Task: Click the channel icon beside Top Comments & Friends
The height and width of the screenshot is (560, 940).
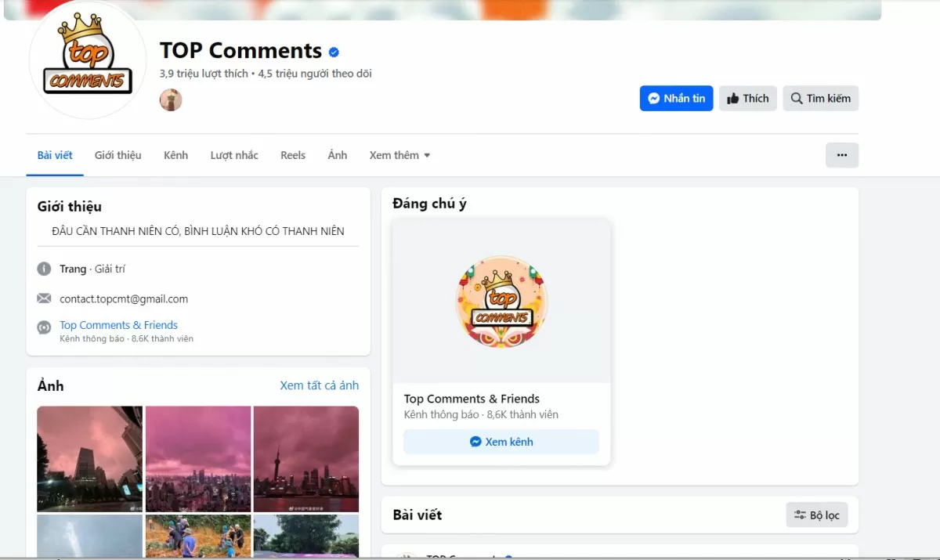Action: [44, 327]
